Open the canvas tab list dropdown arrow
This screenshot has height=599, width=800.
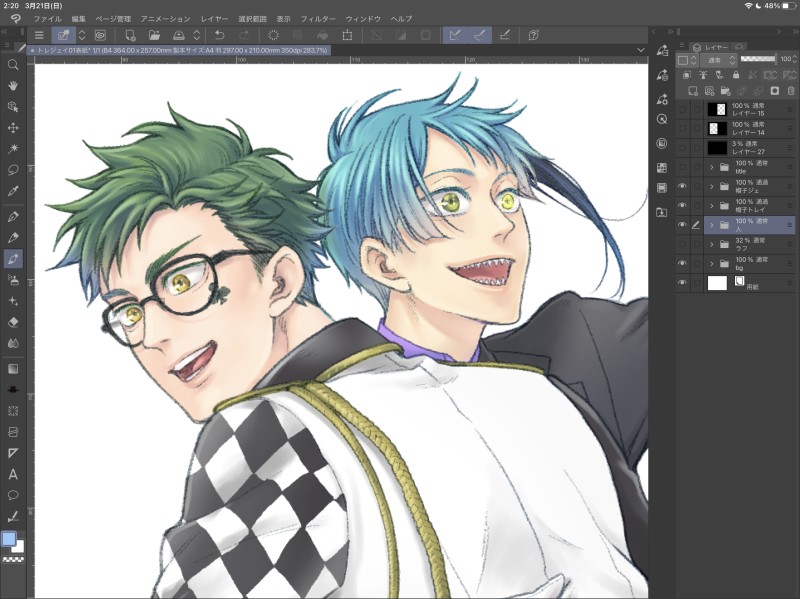click(641, 50)
